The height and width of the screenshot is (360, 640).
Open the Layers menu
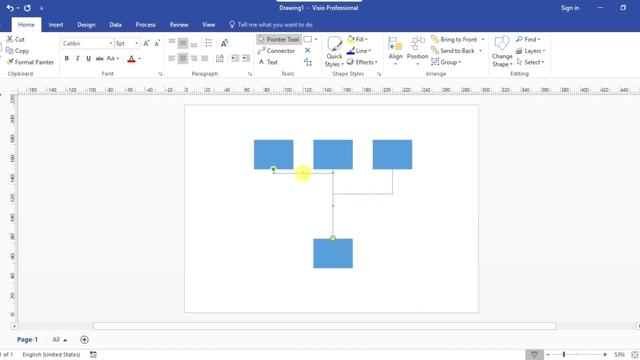(x=531, y=51)
